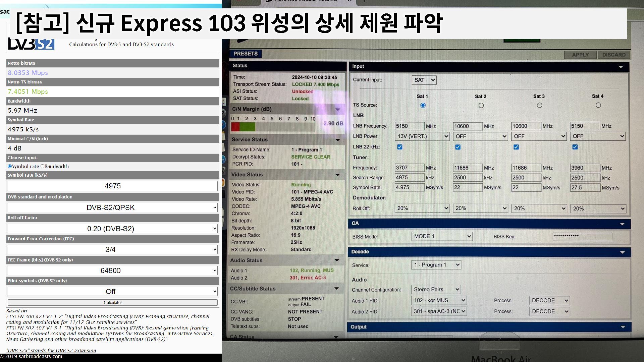
Task: Collapse the Service Status panel arrow
Action: (x=338, y=140)
